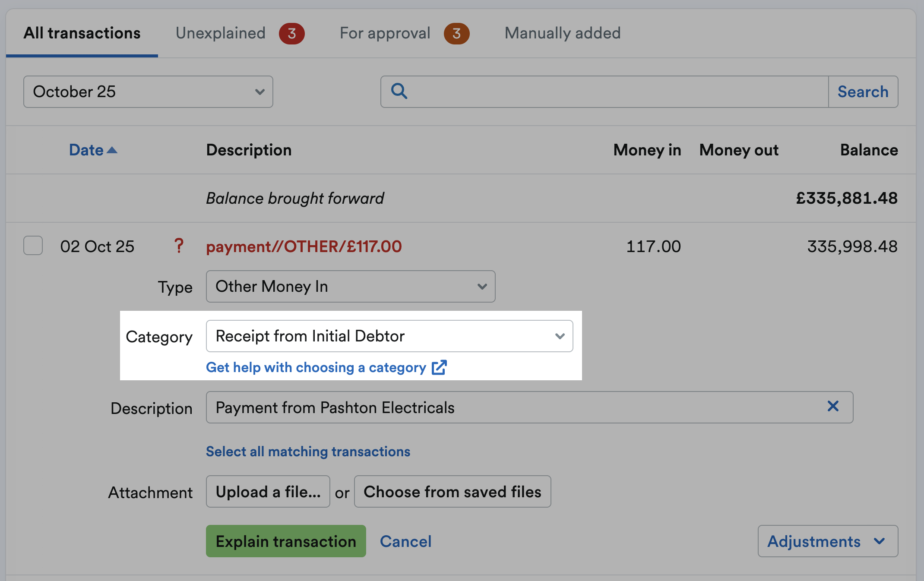Click the Description field Payment from Pashton Electricals
This screenshot has height=581, width=924.
(x=529, y=407)
